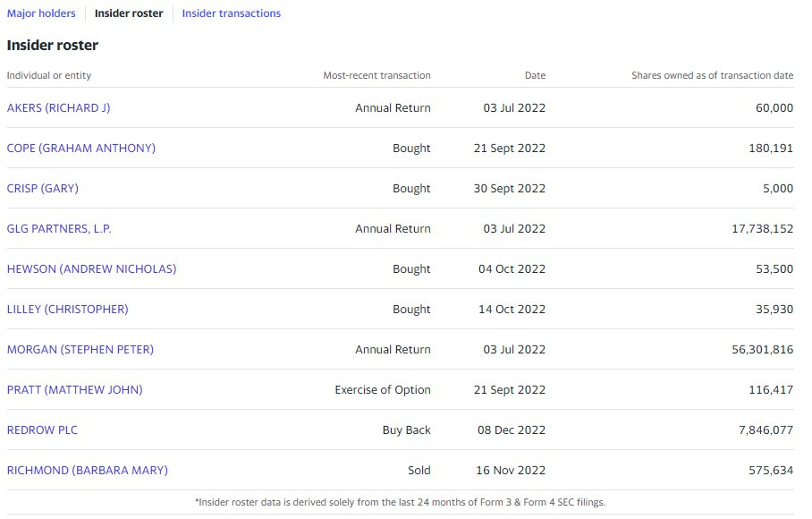
Task: Click the date 30 Sept 2022
Action: point(510,189)
